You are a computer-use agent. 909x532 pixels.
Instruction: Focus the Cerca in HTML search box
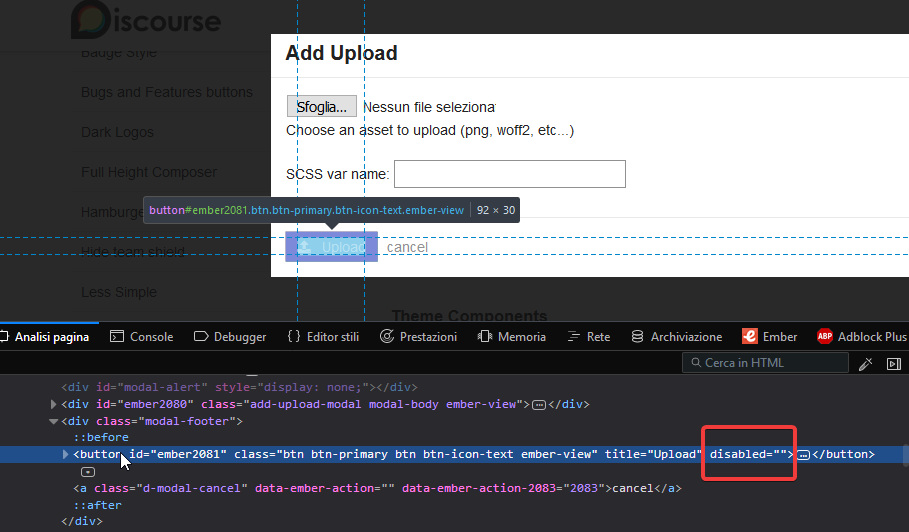coord(765,363)
